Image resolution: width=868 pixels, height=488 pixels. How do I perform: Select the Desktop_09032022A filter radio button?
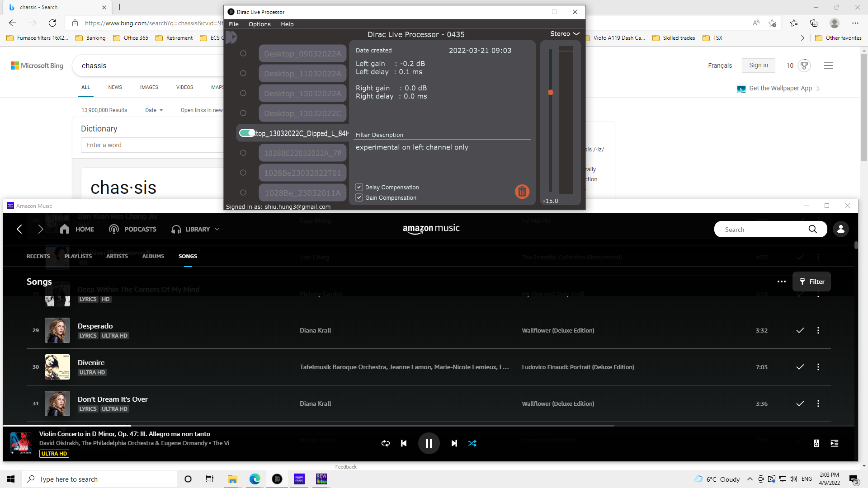pyautogui.click(x=243, y=53)
